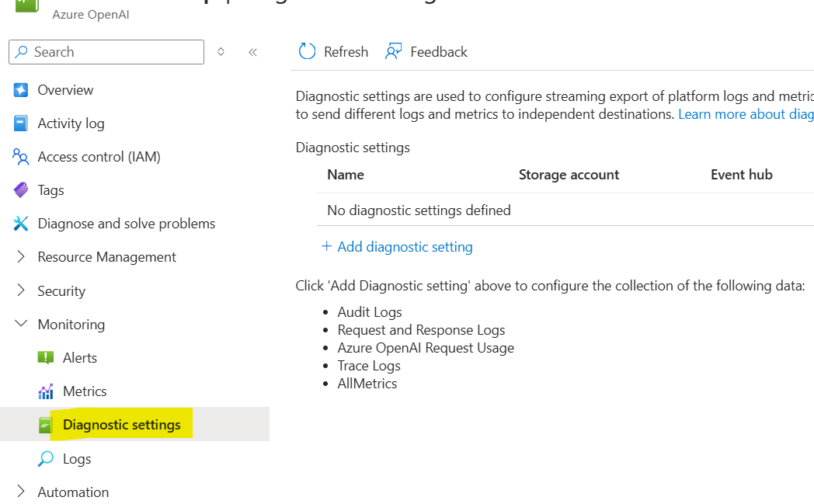
Task: Collapse the Monitoring section
Action: click(21, 323)
